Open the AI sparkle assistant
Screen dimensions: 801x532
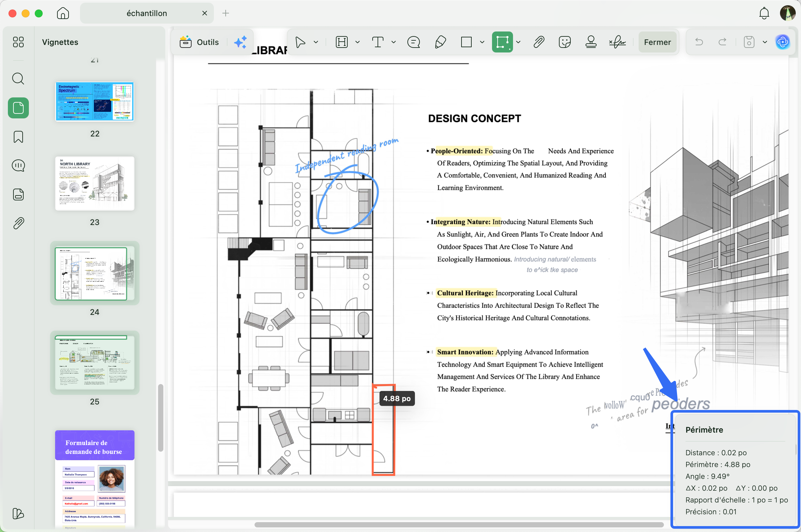tap(240, 42)
